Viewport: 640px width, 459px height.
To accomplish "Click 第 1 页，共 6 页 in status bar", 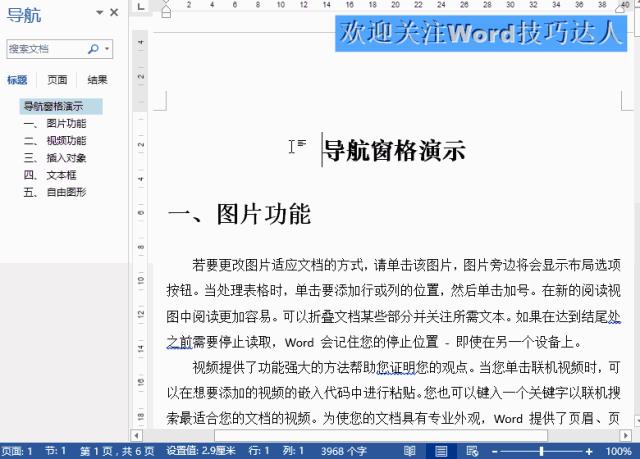I will 117,451.
